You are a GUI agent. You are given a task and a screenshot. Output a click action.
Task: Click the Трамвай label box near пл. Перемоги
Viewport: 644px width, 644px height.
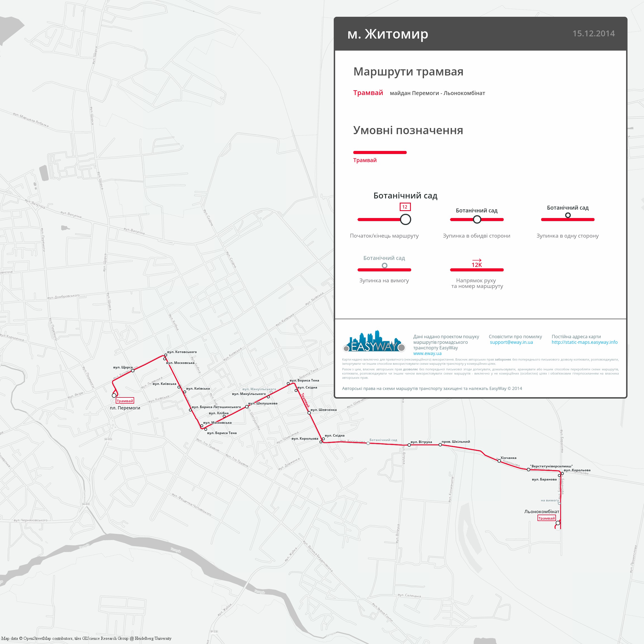tap(125, 401)
